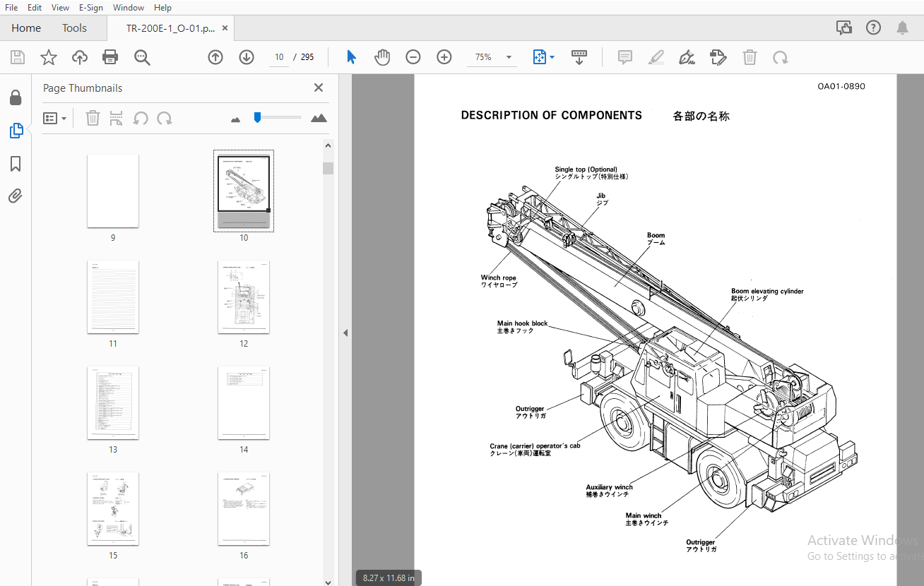Click the 'Boom elevating cylinder' label

(767, 291)
